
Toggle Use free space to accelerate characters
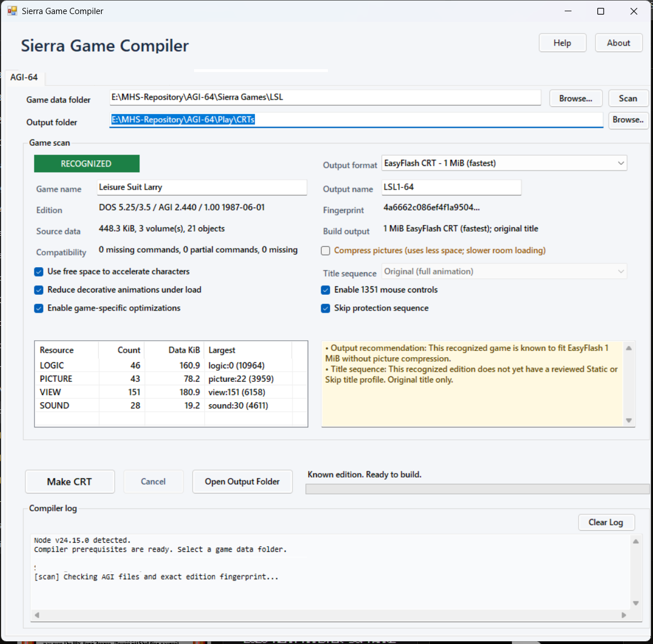[39, 272]
